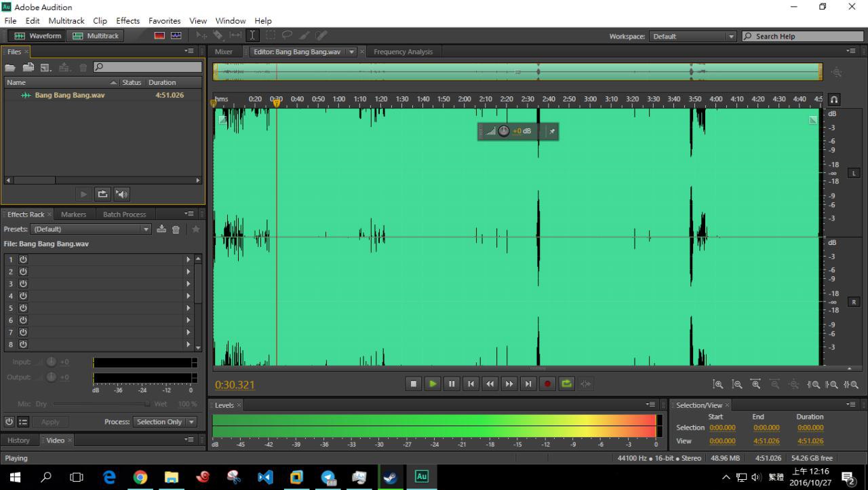The width and height of the screenshot is (868, 490).
Task: Toggle the left channel L button
Action: coord(854,173)
